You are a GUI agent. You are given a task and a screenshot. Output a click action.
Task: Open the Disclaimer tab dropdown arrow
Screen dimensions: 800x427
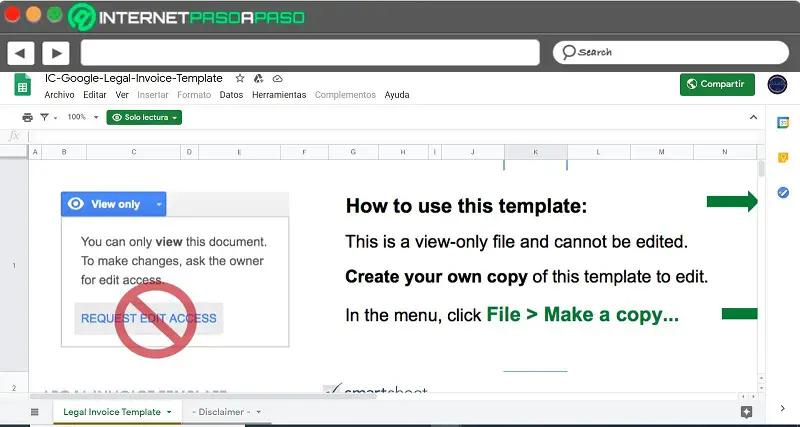(258, 412)
